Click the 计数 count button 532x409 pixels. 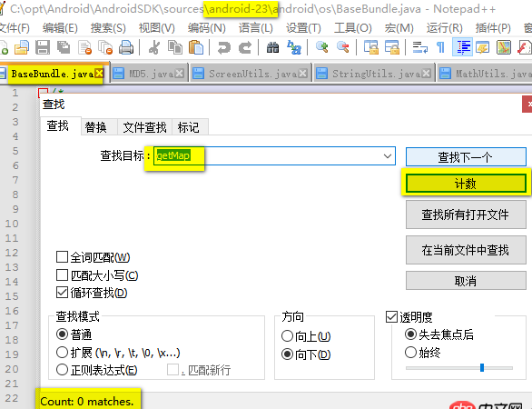466,184
